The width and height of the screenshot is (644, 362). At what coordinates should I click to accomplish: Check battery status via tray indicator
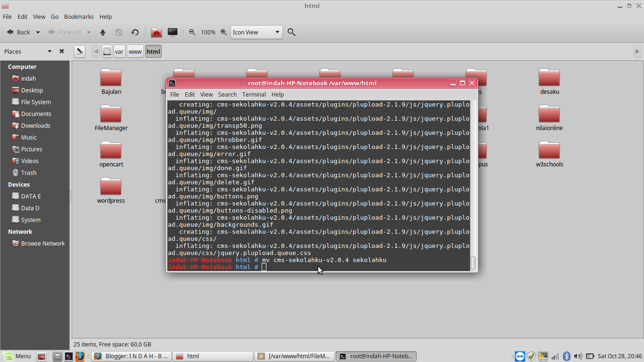(590, 356)
